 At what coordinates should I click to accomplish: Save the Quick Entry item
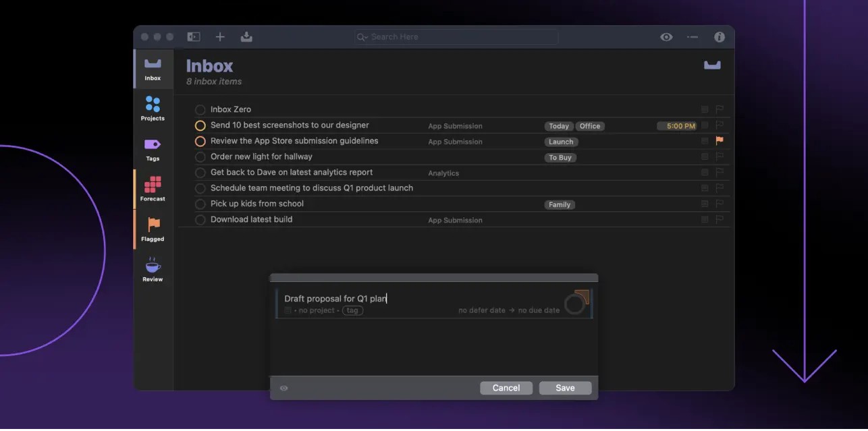click(x=566, y=388)
